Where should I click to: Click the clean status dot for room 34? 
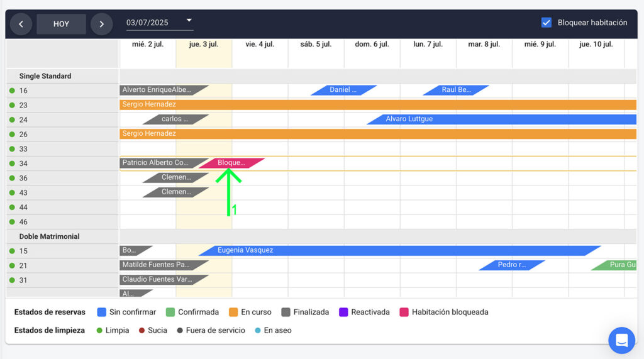(x=12, y=163)
